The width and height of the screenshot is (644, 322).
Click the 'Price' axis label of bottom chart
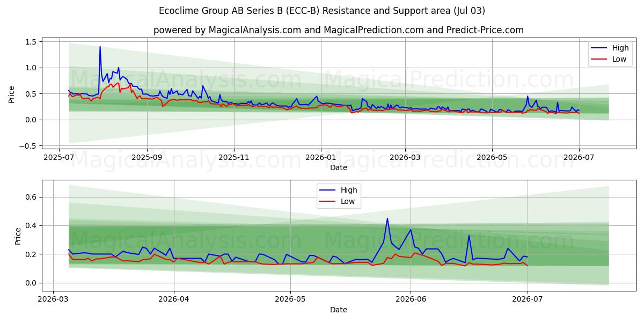tap(18, 236)
